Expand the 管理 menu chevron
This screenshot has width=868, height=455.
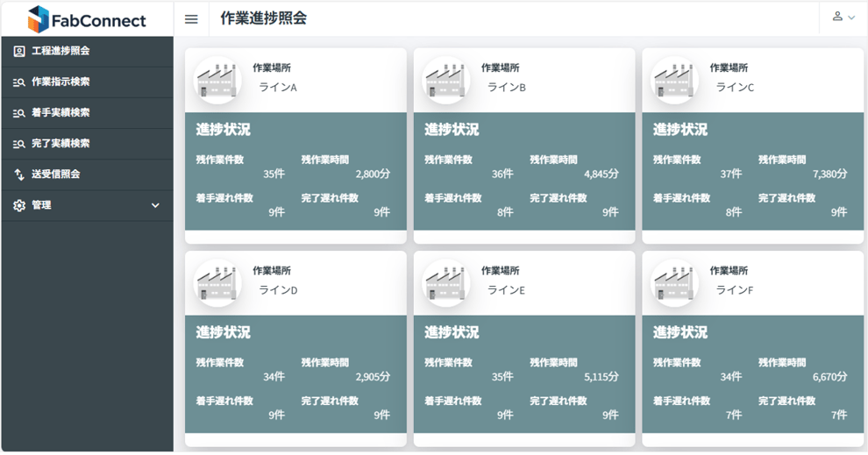tap(155, 205)
